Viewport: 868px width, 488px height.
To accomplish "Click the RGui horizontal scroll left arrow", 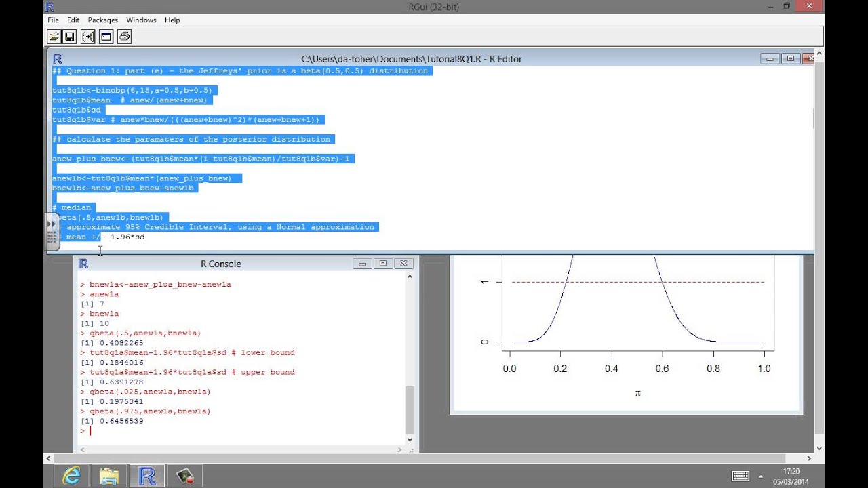I will 50,458.
